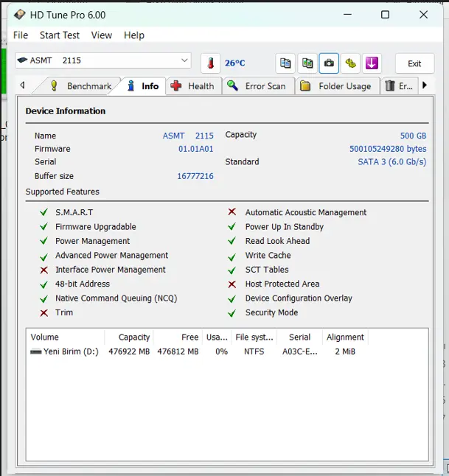Click the SCT Tables feature entry
Screen dimensions: 449x476
pos(267,270)
